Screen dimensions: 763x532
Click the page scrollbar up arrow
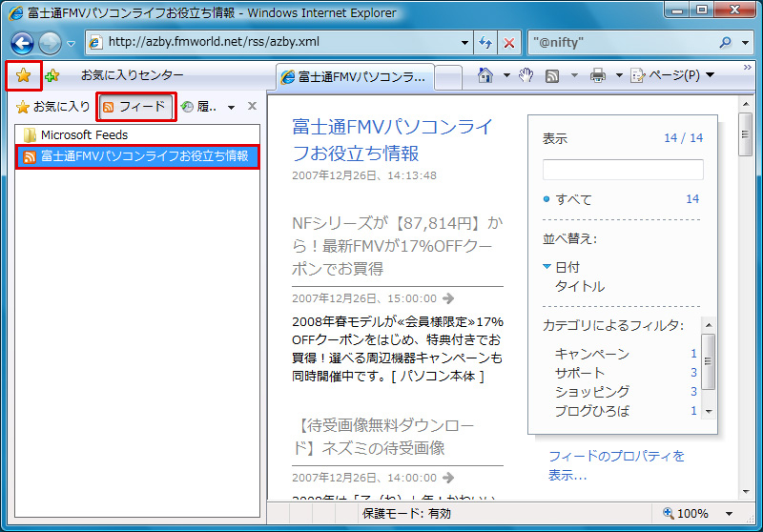[x=746, y=104]
